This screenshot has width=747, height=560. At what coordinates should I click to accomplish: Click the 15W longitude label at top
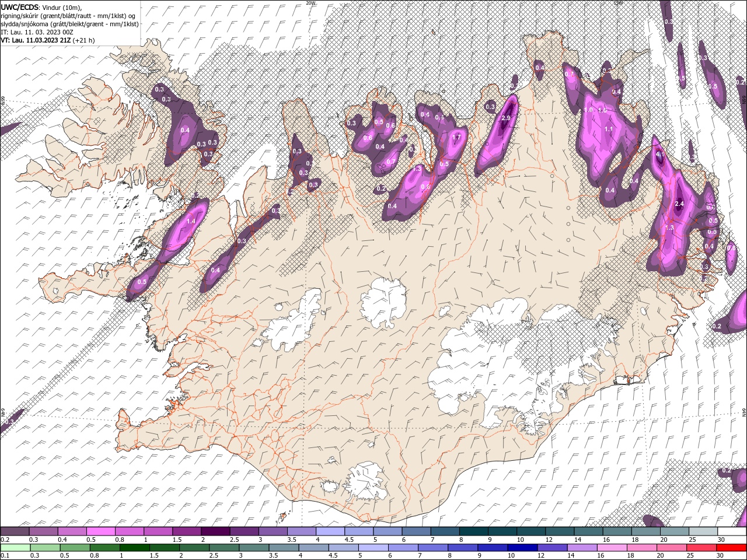pos(618,3)
